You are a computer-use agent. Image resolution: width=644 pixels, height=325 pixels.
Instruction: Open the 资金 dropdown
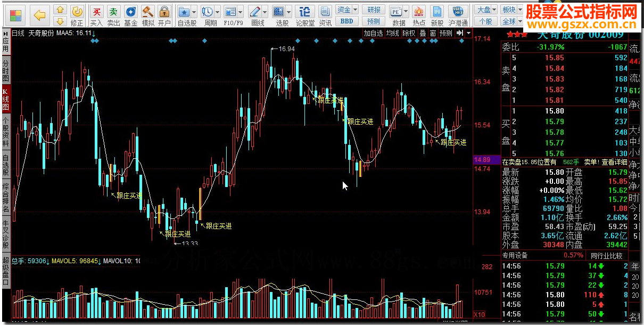[x=347, y=10]
